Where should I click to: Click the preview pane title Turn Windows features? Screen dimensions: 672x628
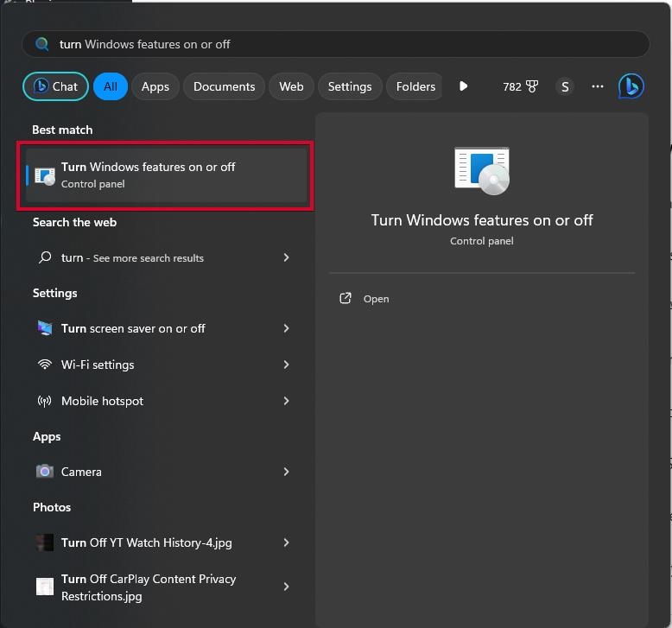[482, 220]
